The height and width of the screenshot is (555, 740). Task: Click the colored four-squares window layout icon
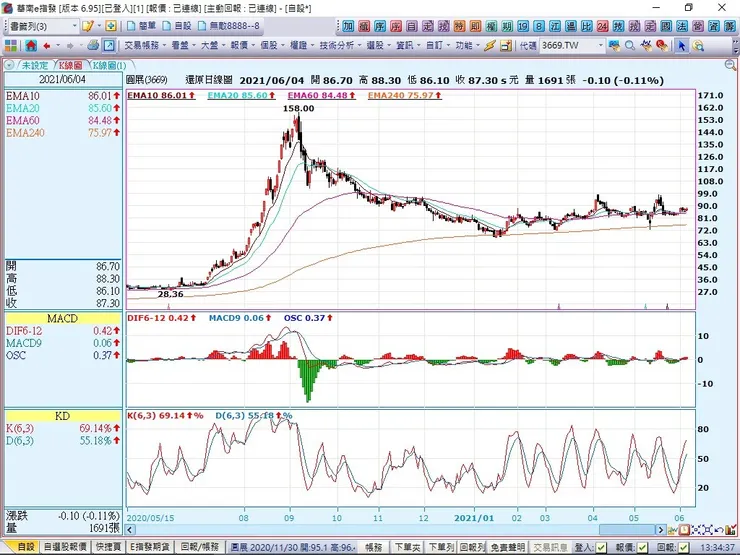tap(11, 45)
